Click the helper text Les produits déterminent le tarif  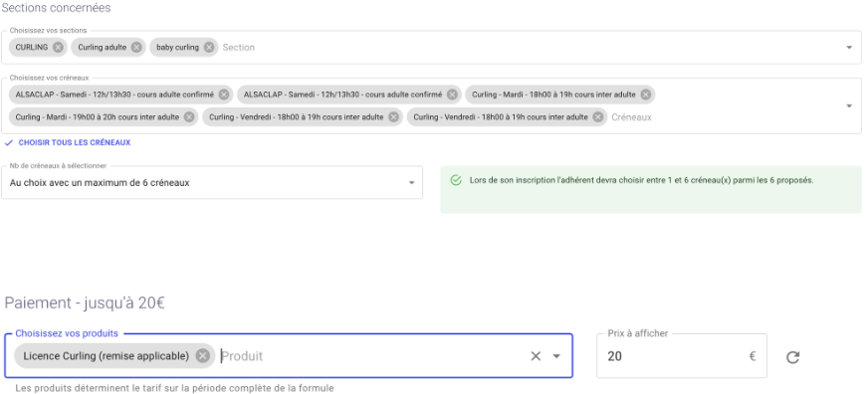click(174, 388)
